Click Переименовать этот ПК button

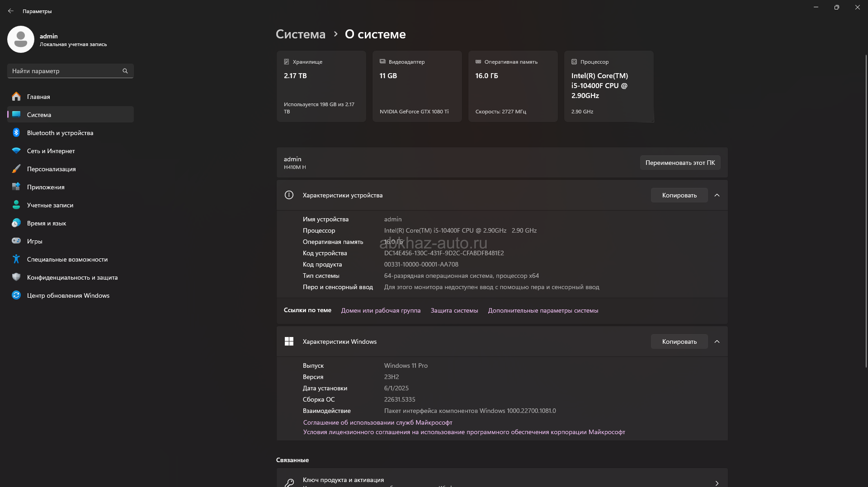tap(680, 163)
